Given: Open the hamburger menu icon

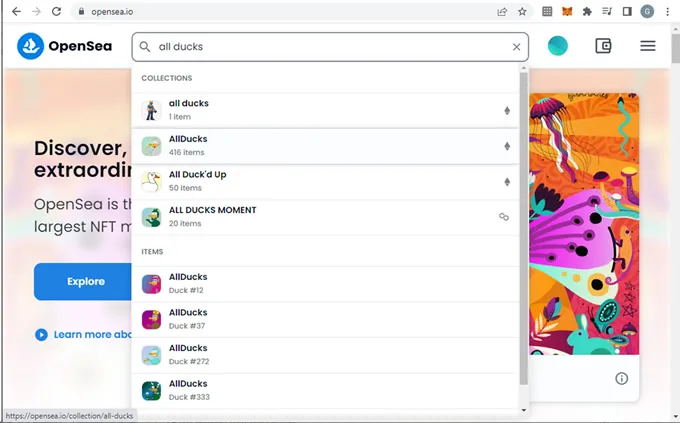Looking at the screenshot, I should [x=647, y=46].
